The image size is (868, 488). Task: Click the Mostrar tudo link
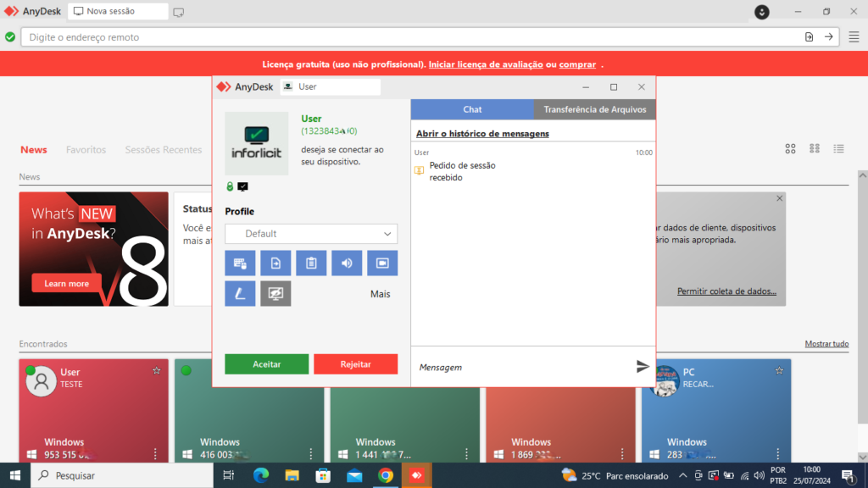(x=826, y=344)
